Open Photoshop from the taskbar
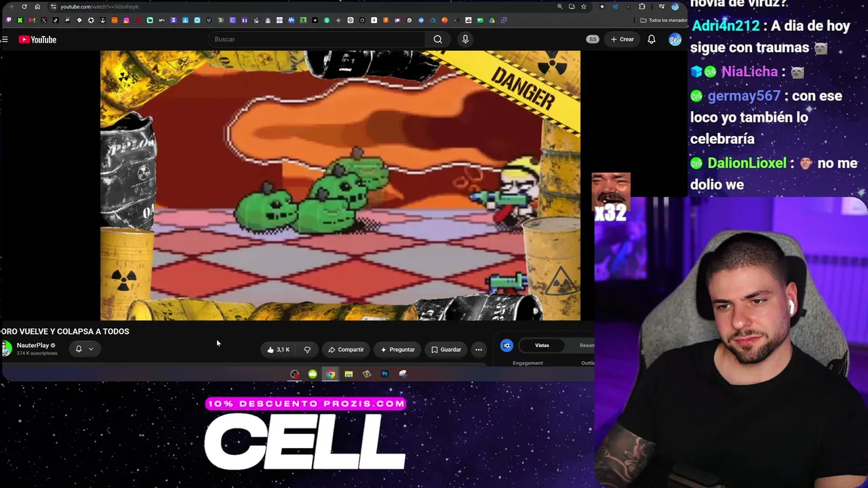868x488 pixels. pos(384,374)
